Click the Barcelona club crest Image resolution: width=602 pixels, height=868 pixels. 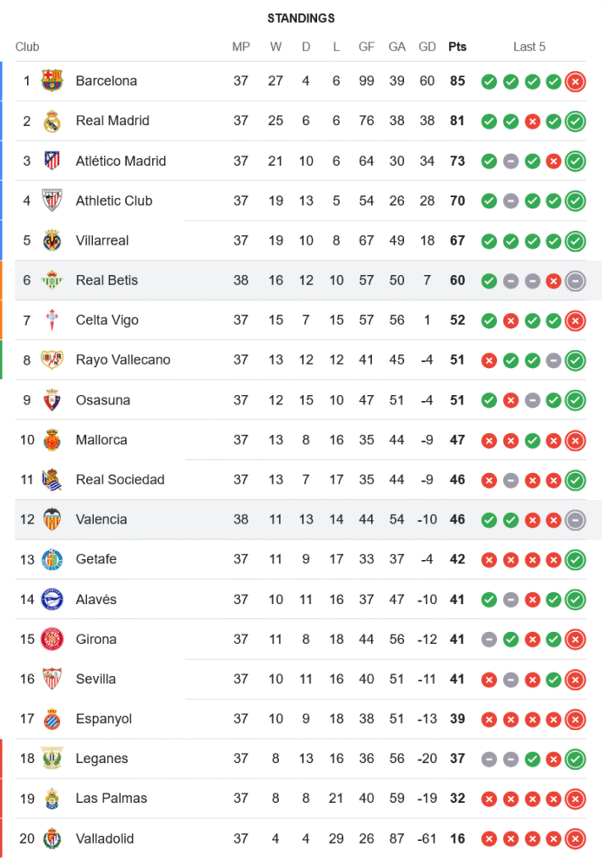click(52, 81)
